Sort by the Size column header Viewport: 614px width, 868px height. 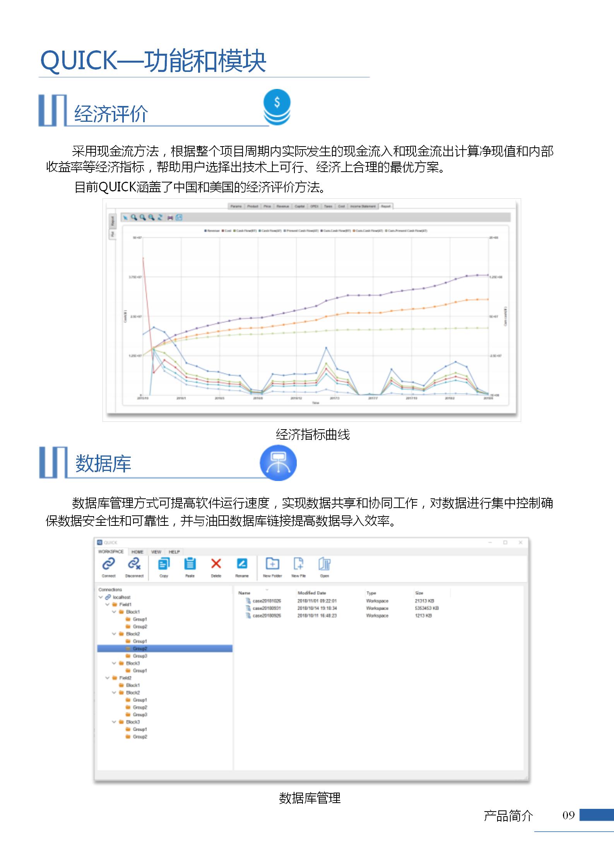pos(419,593)
